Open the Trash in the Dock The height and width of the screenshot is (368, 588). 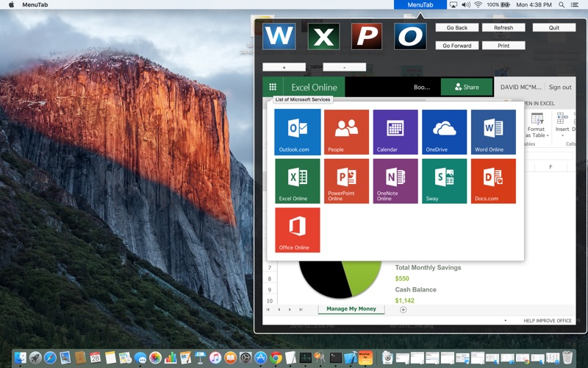pos(567,358)
